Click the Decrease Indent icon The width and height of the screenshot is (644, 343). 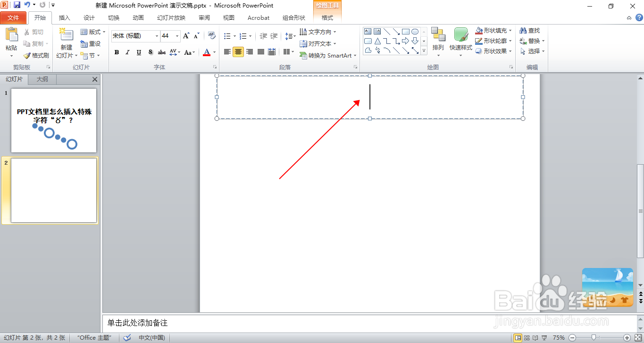click(263, 36)
